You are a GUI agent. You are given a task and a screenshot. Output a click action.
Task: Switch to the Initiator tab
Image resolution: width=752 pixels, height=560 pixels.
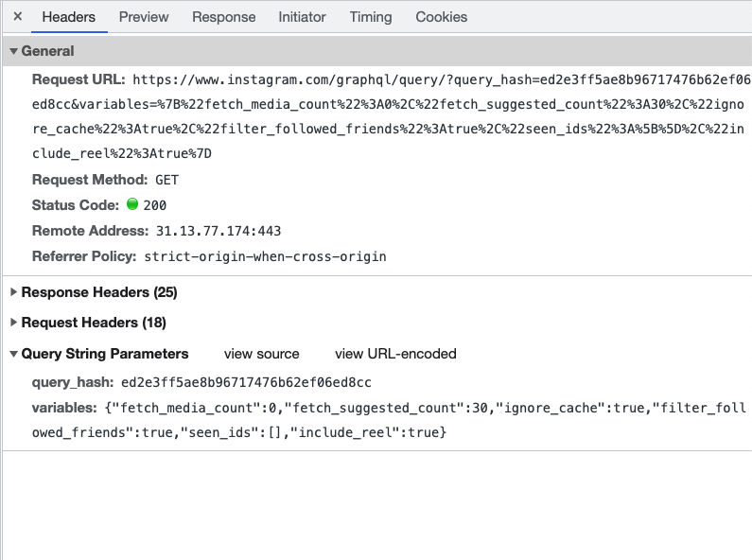pos(302,17)
